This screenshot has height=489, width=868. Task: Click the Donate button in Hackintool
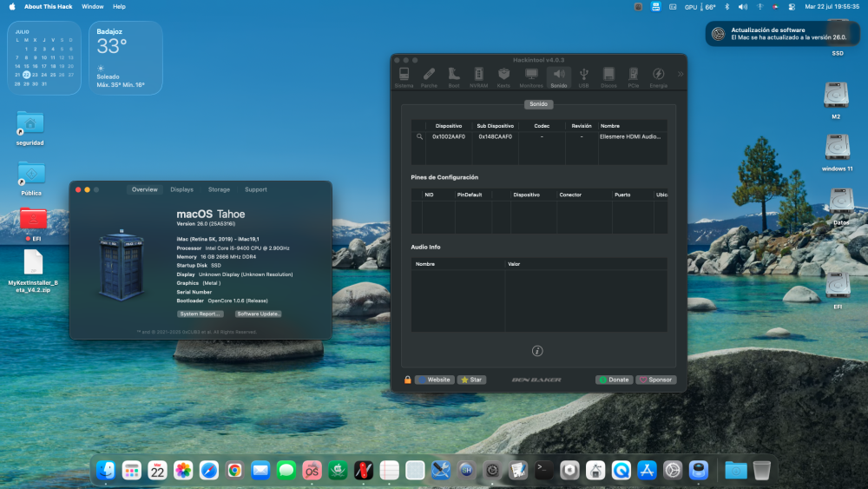click(614, 380)
